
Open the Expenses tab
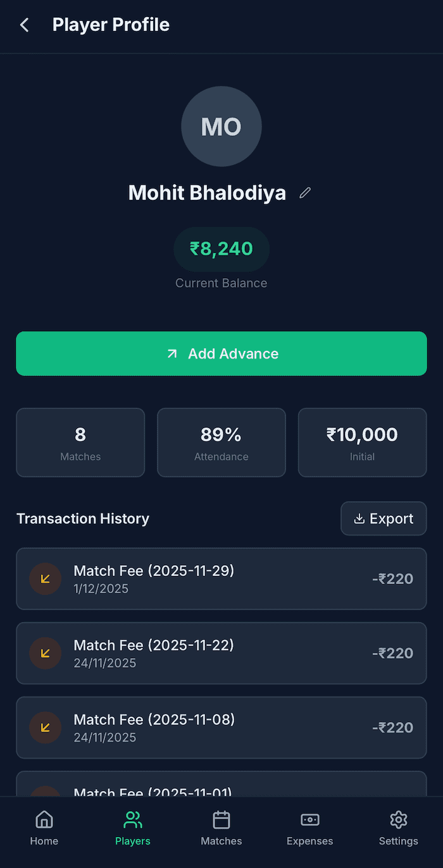(310, 828)
